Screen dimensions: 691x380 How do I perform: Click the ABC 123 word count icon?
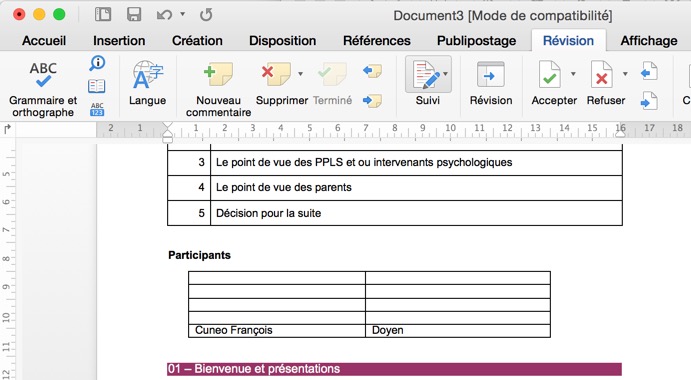(x=97, y=109)
